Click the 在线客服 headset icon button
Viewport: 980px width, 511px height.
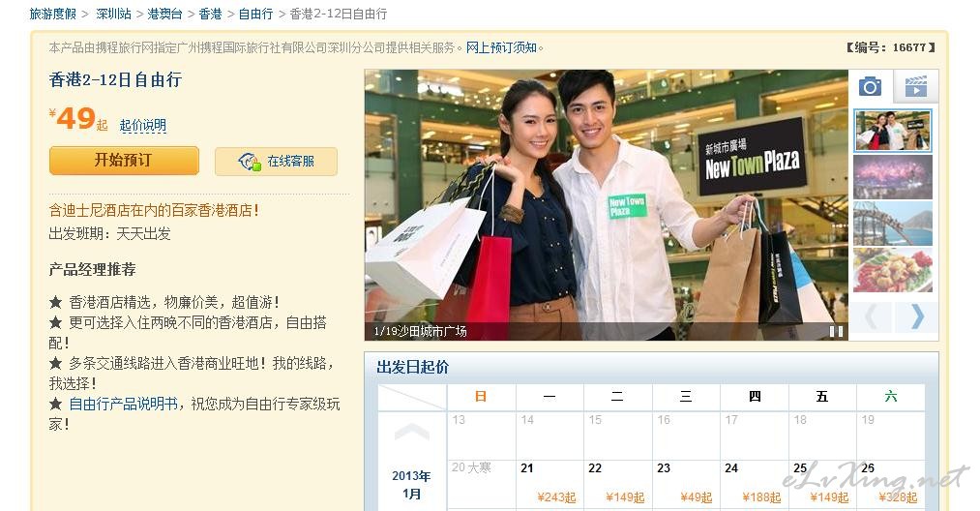click(x=276, y=162)
